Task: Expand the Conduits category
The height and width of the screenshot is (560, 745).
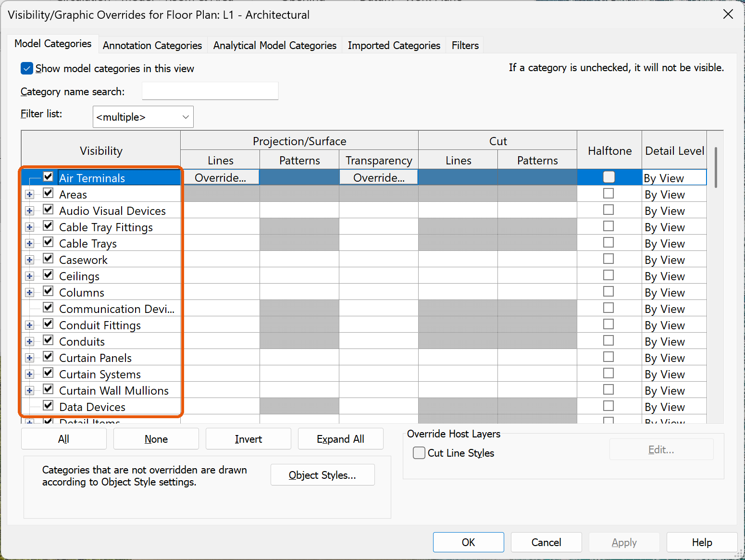Action: click(30, 342)
